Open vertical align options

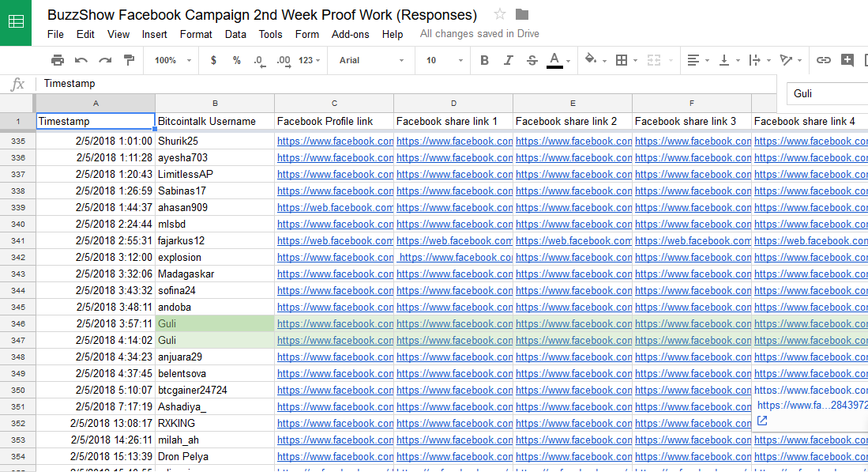coord(723,60)
